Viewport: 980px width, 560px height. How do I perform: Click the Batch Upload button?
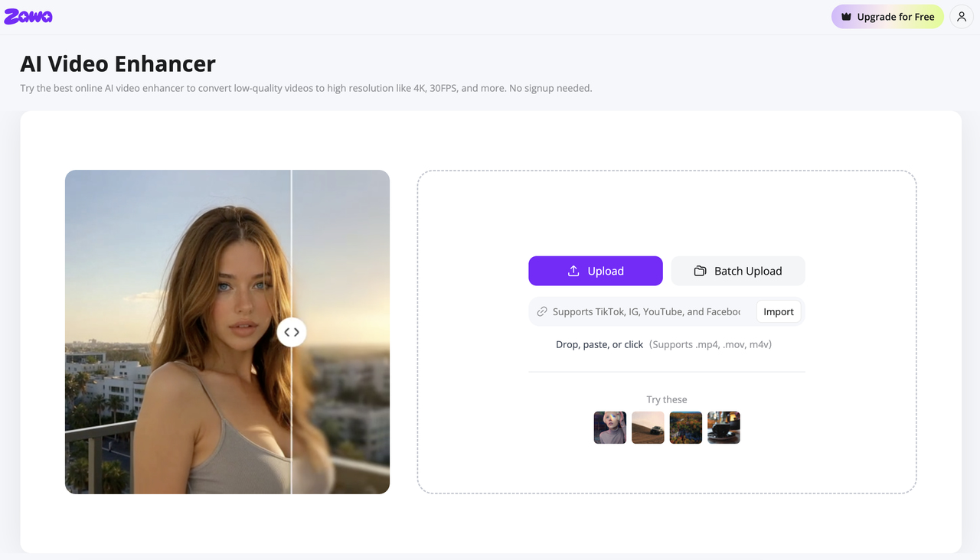tap(738, 271)
